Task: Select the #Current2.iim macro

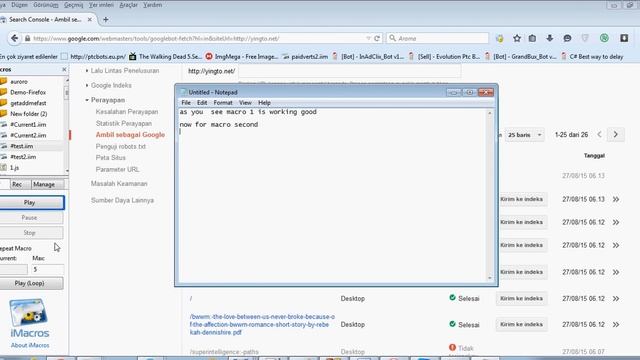Action: pos(28,135)
